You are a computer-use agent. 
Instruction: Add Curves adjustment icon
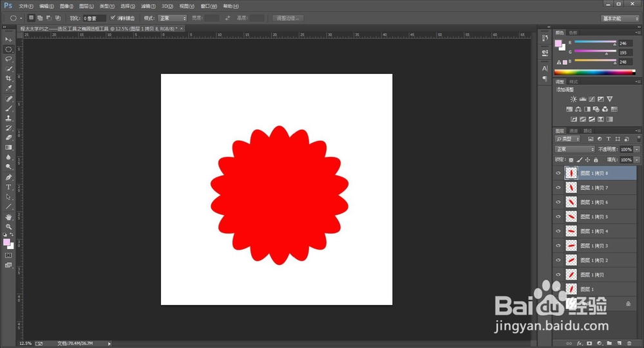pos(591,99)
